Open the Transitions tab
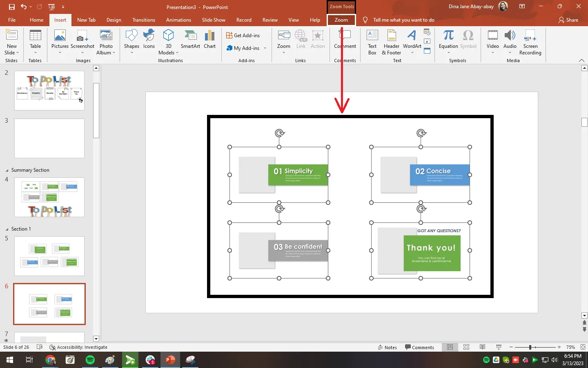Screen dimensions: 588x368 click(143, 20)
